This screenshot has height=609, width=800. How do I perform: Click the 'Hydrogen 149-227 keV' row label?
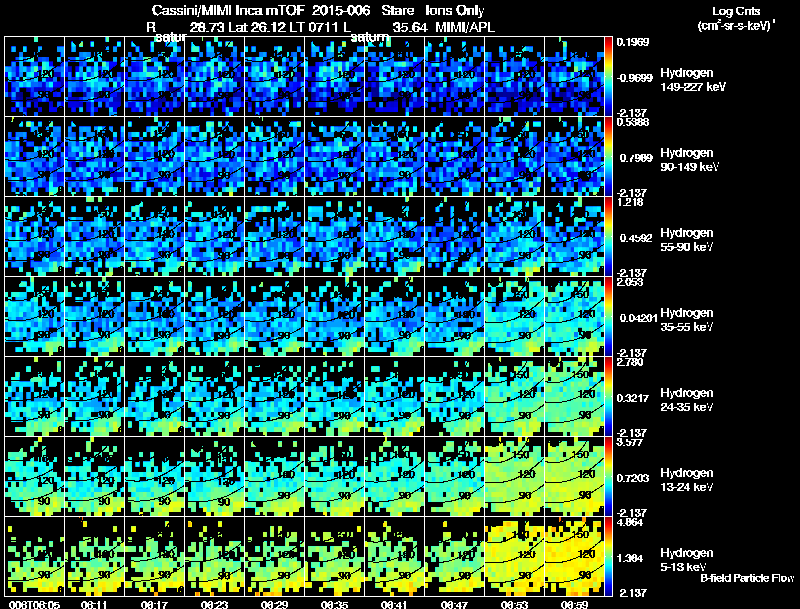(x=692, y=80)
